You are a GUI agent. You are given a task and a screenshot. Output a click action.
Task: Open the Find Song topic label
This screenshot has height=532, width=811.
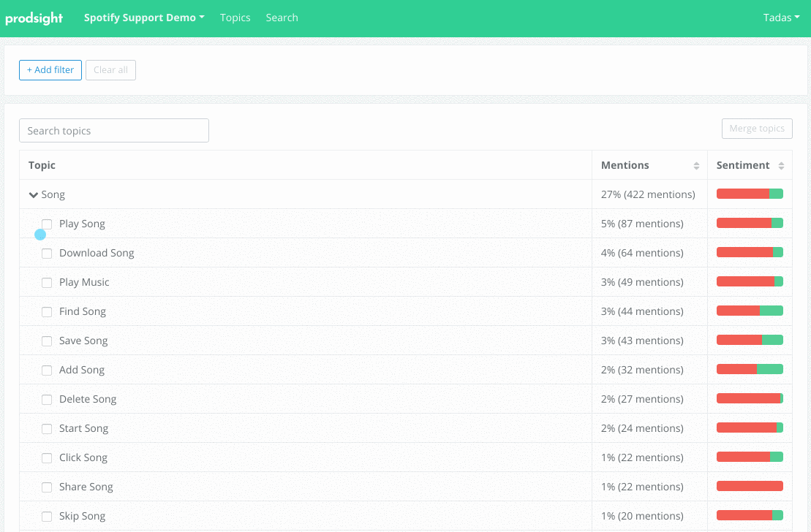tap(83, 312)
